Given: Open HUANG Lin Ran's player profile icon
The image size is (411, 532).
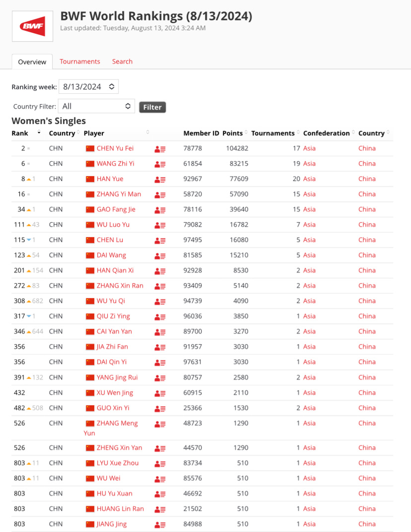Looking at the screenshot, I should pos(160,510).
